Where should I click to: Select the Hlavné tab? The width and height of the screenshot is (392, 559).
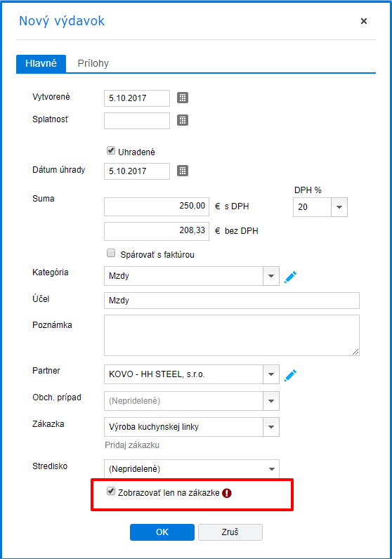point(41,63)
